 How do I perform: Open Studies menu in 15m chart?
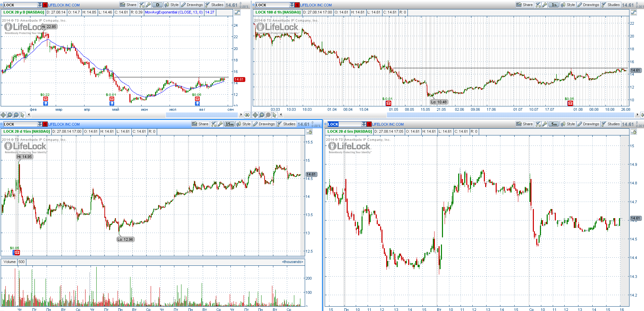[x=287, y=124]
